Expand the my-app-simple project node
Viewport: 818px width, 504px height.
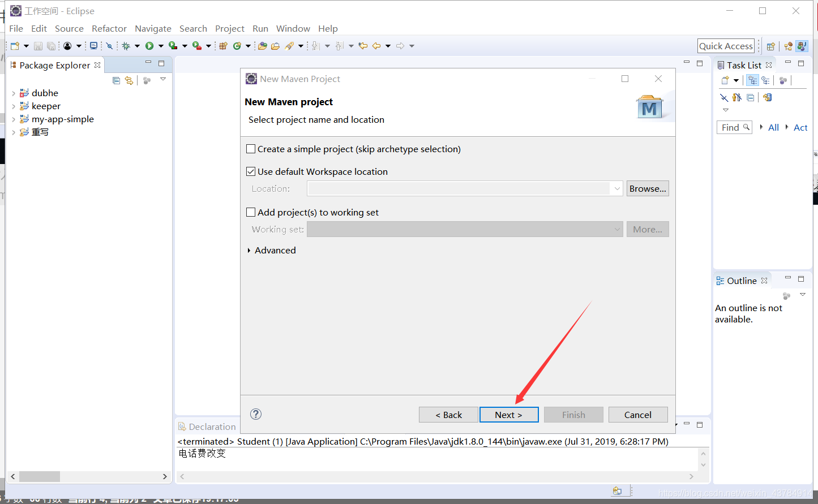click(x=14, y=119)
